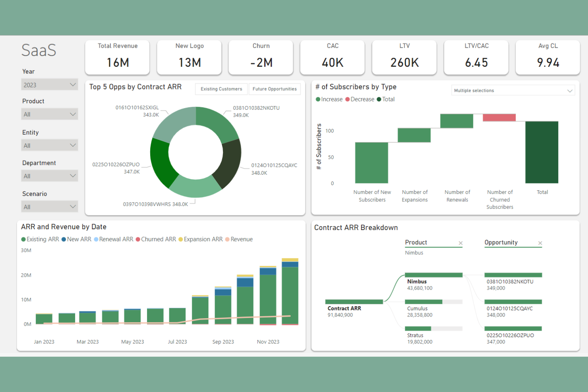Viewport: 588px width, 392px height.
Task: Remove the Opportunity level using its X icon
Action: (540, 243)
